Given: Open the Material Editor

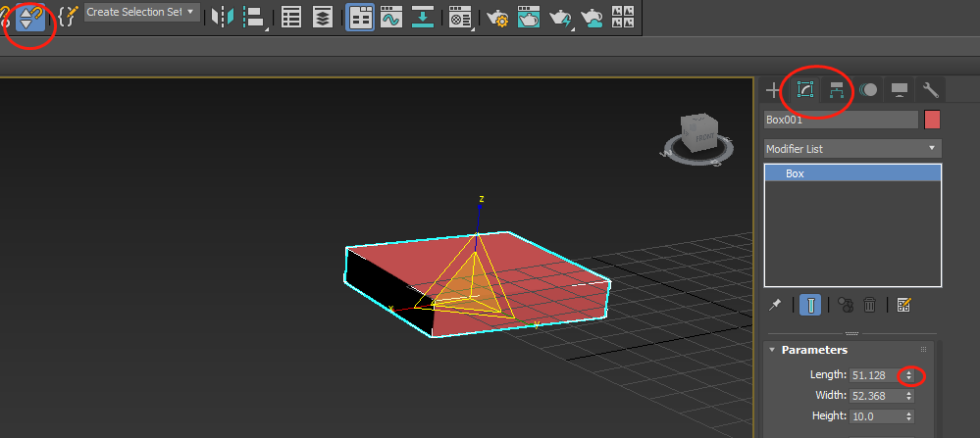Looking at the screenshot, I should [x=461, y=18].
